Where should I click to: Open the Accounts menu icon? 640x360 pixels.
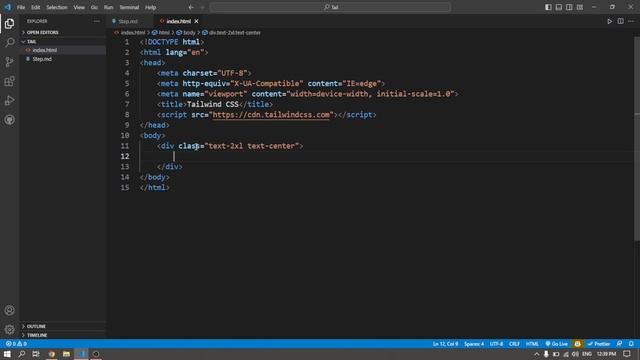[9, 310]
